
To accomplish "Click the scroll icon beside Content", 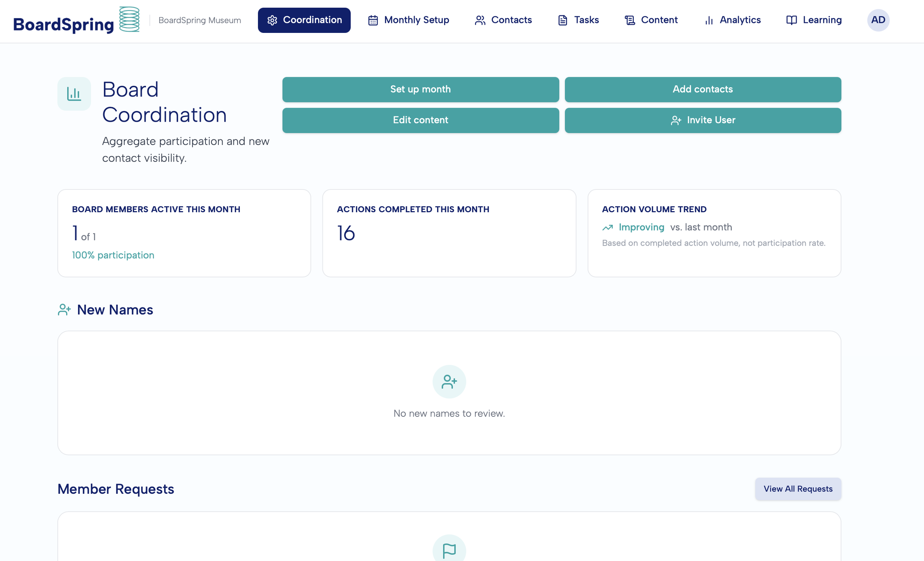I will [x=630, y=20].
